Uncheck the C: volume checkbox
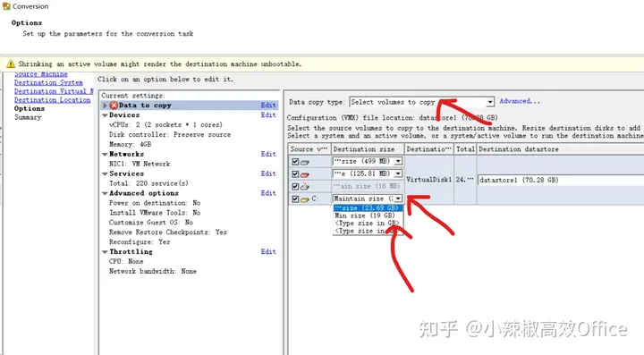Screen dimensions: 644x355 pyautogui.click(x=295, y=199)
